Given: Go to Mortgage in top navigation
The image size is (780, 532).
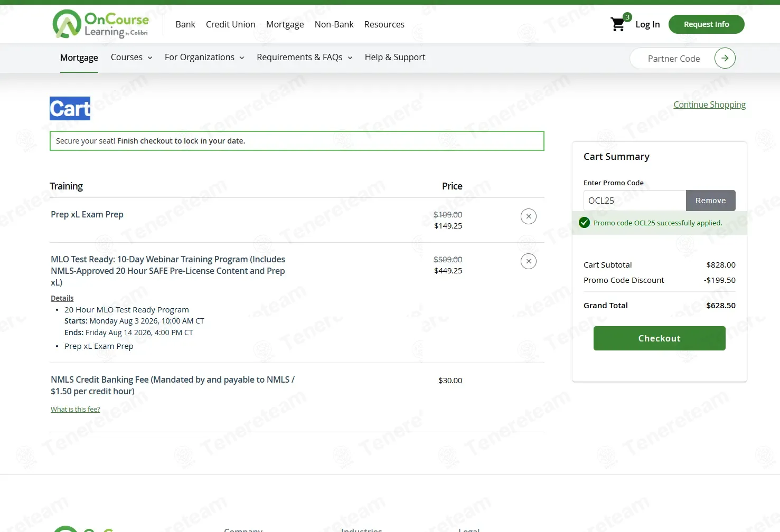Looking at the screenshot, I should click(x=285, y=24).
